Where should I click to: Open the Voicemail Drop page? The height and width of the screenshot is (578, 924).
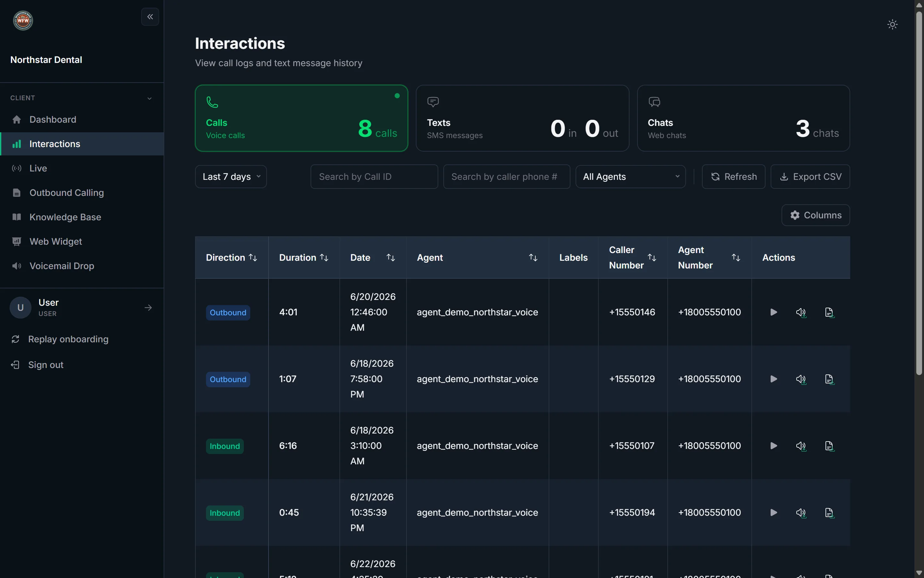pyautogui.click(x=82, y=266)
